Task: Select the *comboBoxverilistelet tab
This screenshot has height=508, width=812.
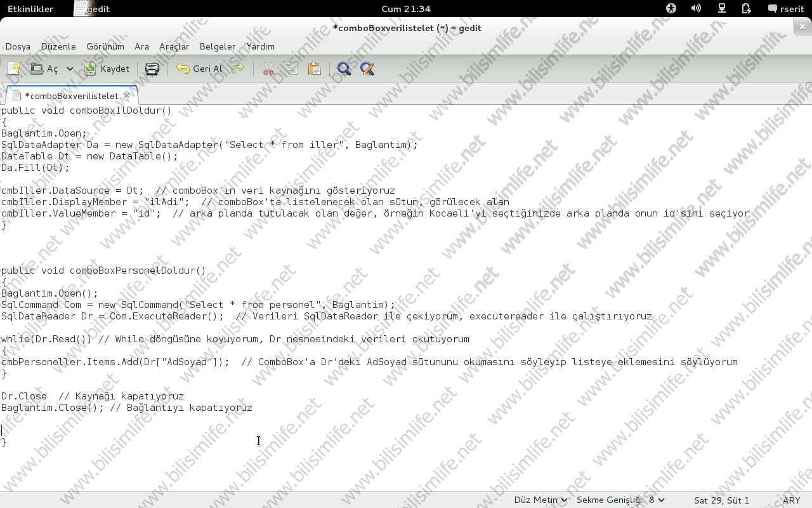Action: point(71,96)
